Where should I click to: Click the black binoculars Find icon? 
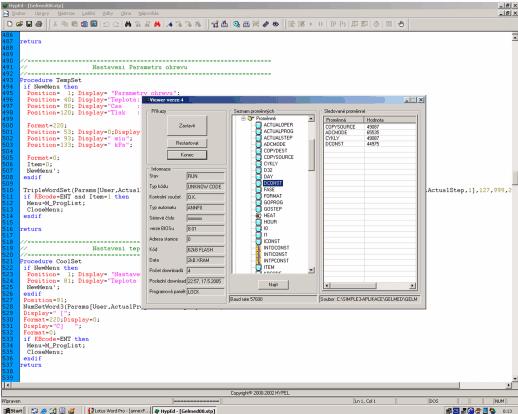tap(128, 24)
